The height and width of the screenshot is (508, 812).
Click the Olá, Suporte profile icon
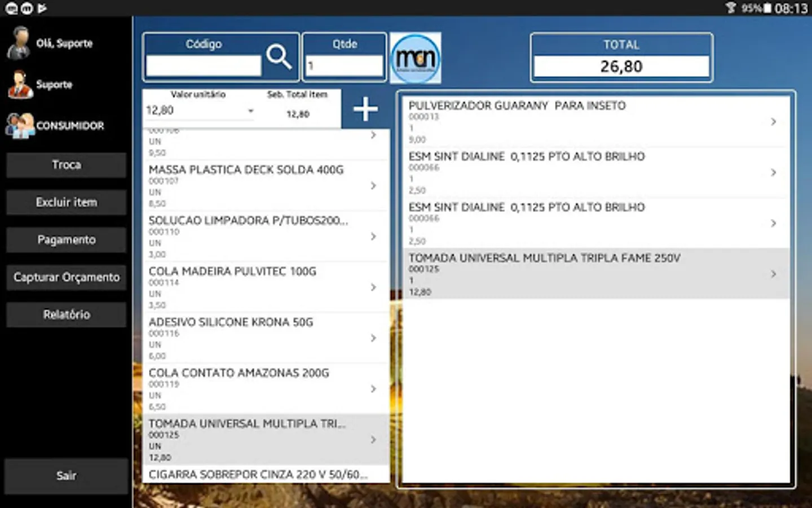19,42
